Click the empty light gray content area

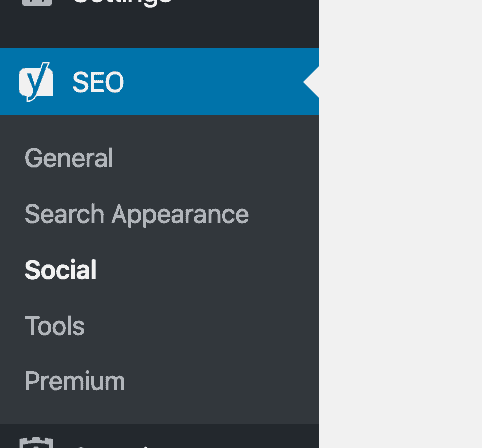click(x=400, y=224)
